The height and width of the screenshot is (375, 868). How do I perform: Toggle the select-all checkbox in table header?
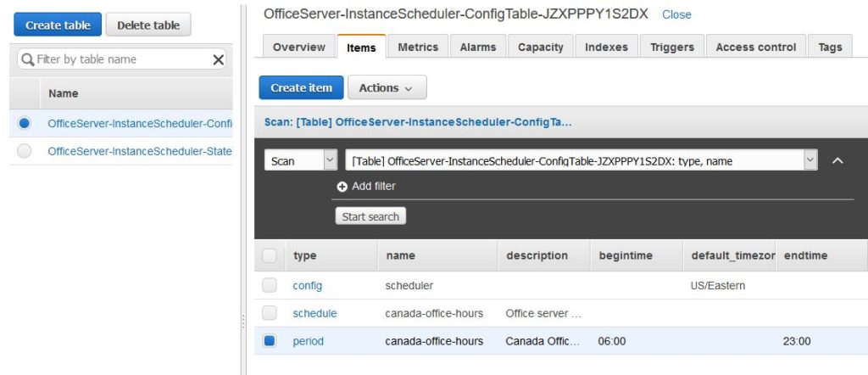270,255
